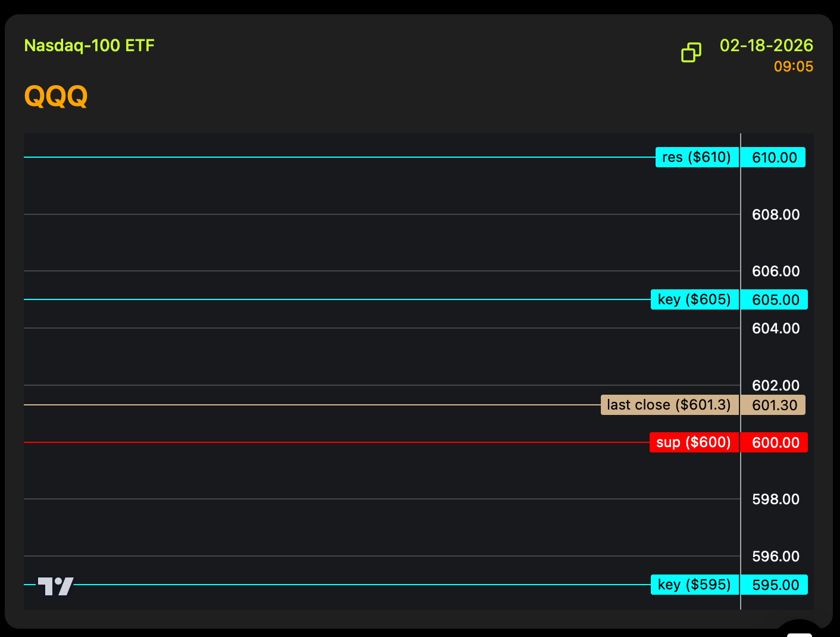
Task: Click the 596.00 price scale value
Action: coord(776,557)
